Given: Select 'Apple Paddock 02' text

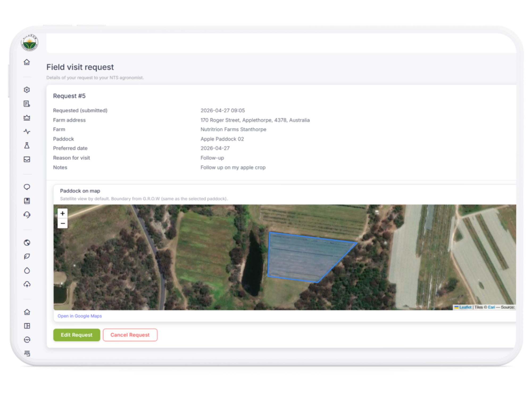Looking at the screenshot, I should [222, 139].
